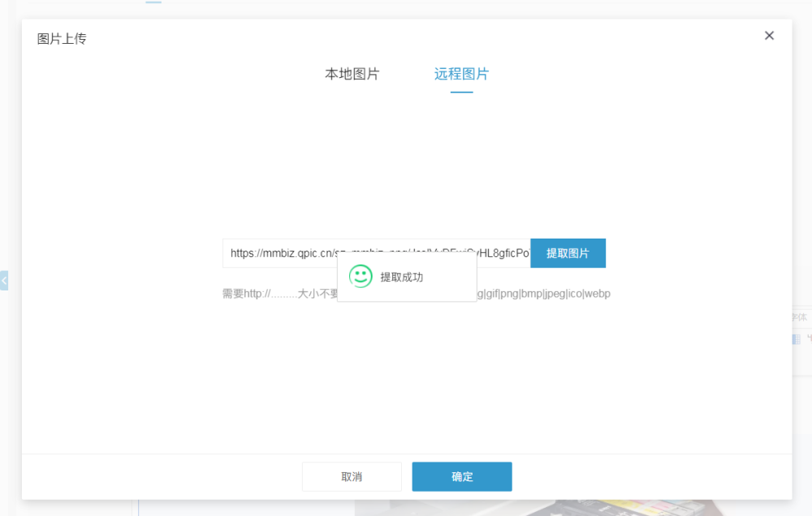
Task: Expand the left sidebar arrow handle
Action: coord(4,281)
